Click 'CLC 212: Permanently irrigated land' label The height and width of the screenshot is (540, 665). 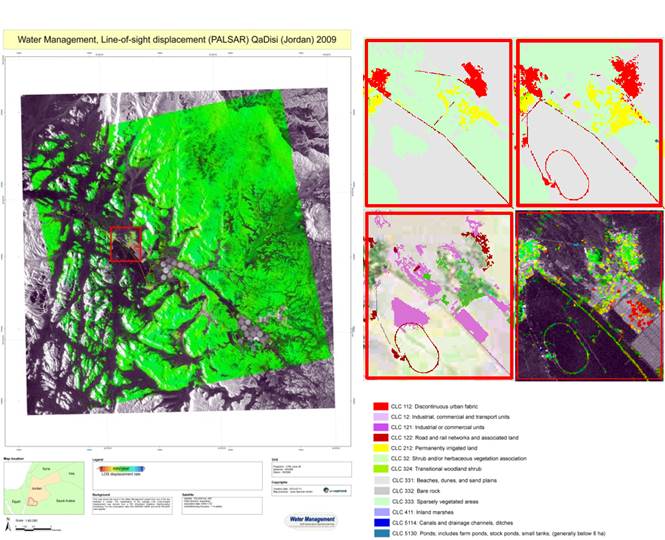coord(434,448)
